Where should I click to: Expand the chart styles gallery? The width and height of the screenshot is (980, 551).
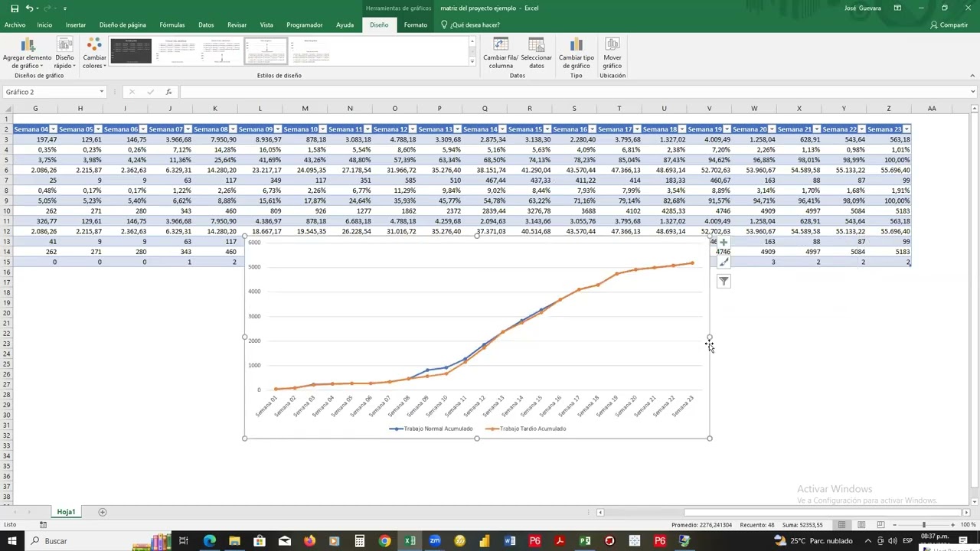[472, 61]
